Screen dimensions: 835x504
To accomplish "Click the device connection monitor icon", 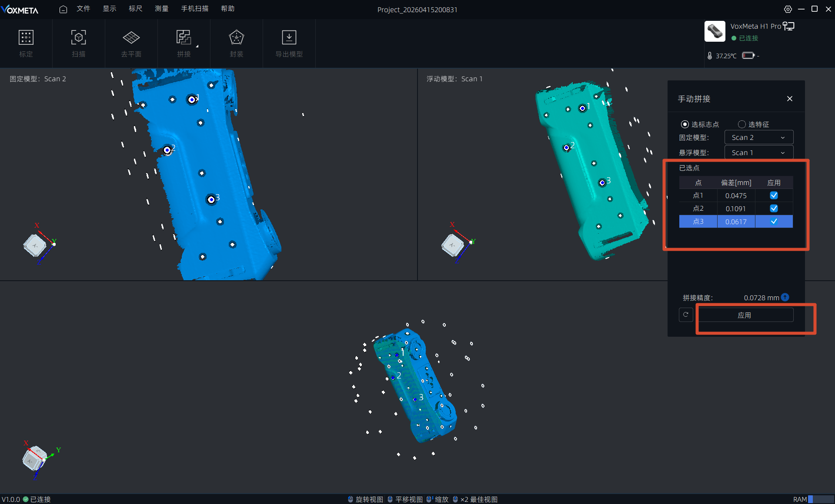I will pos(789,26).
